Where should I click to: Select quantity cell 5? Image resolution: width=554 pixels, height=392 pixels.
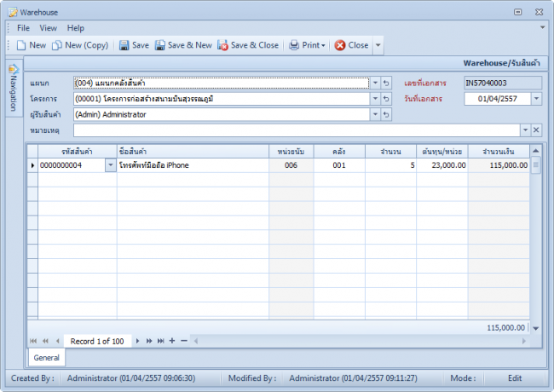click(x=390, y=165)
